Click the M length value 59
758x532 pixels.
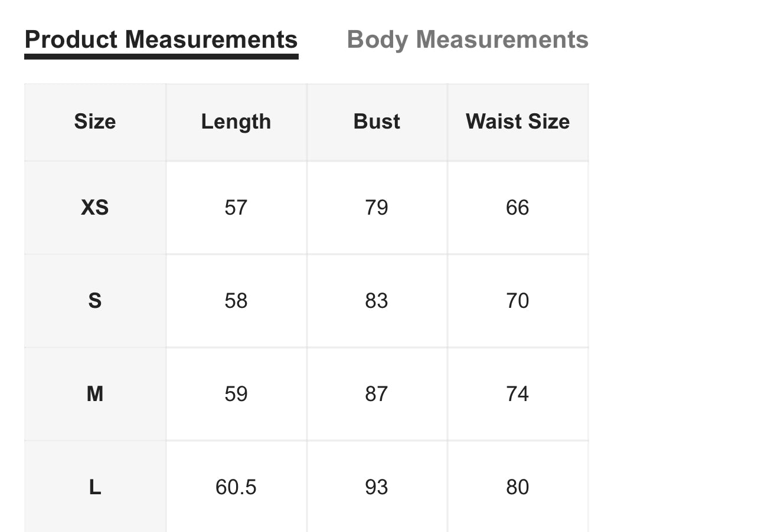click(x=236, y=394)
